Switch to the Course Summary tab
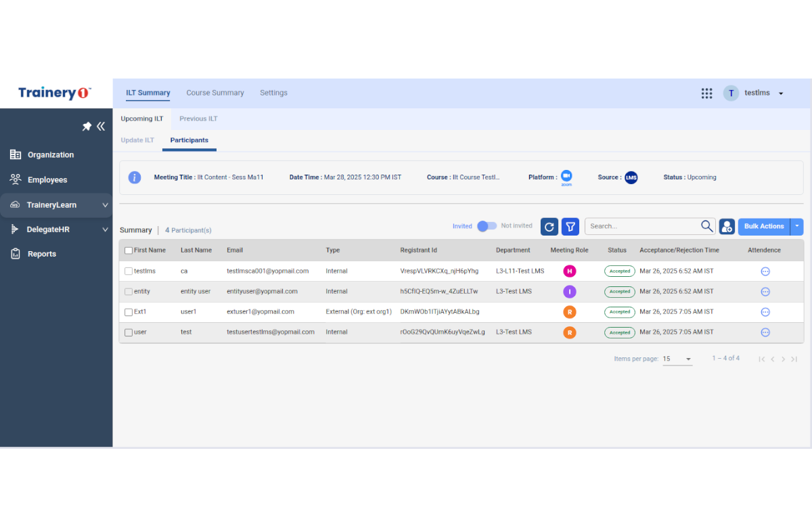Image resolution: width=812 pixels, height=528 pixels. 215,93
